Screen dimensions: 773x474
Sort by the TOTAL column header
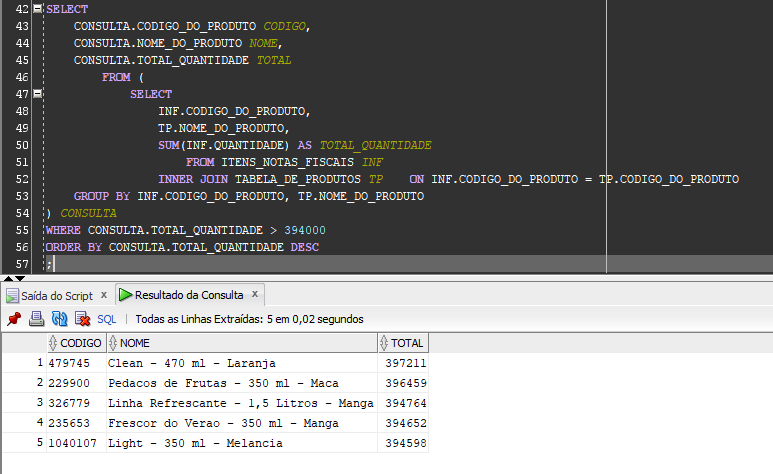click(407, 343)
